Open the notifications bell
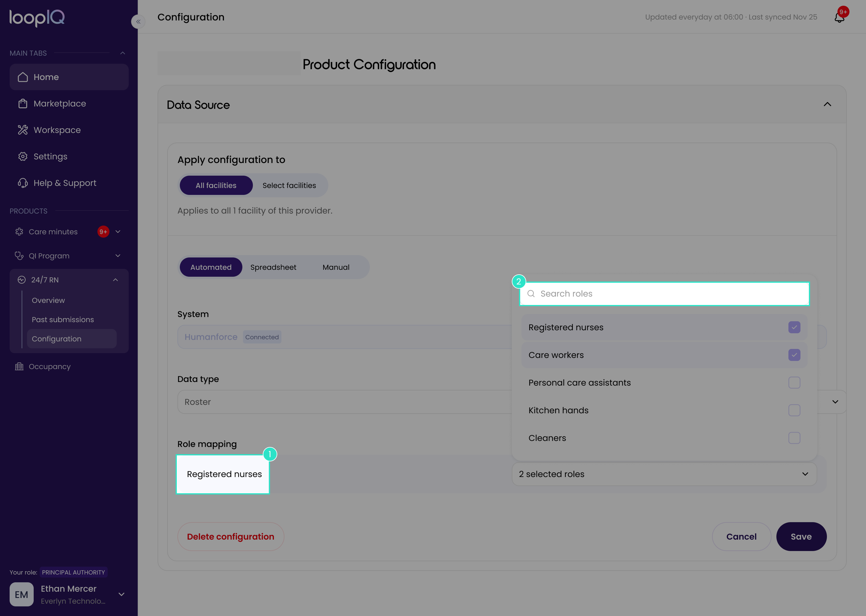866x616 pixels. pyautogui.click(x=839, y=17)
